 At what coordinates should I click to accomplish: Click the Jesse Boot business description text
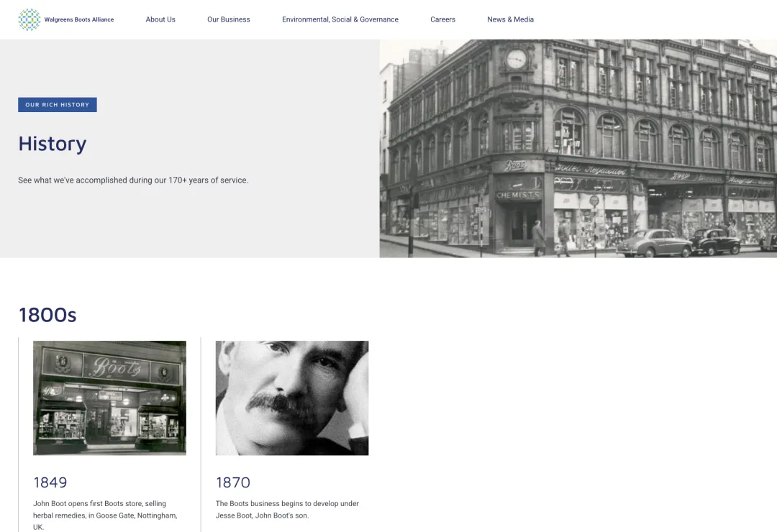click(287, 509)
